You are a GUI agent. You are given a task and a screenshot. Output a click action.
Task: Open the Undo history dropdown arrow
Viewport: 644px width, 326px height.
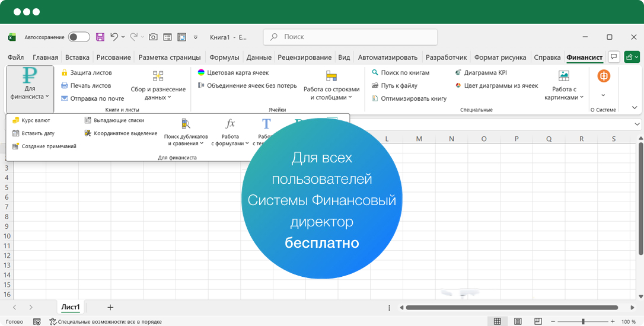[x=123, y=37]
